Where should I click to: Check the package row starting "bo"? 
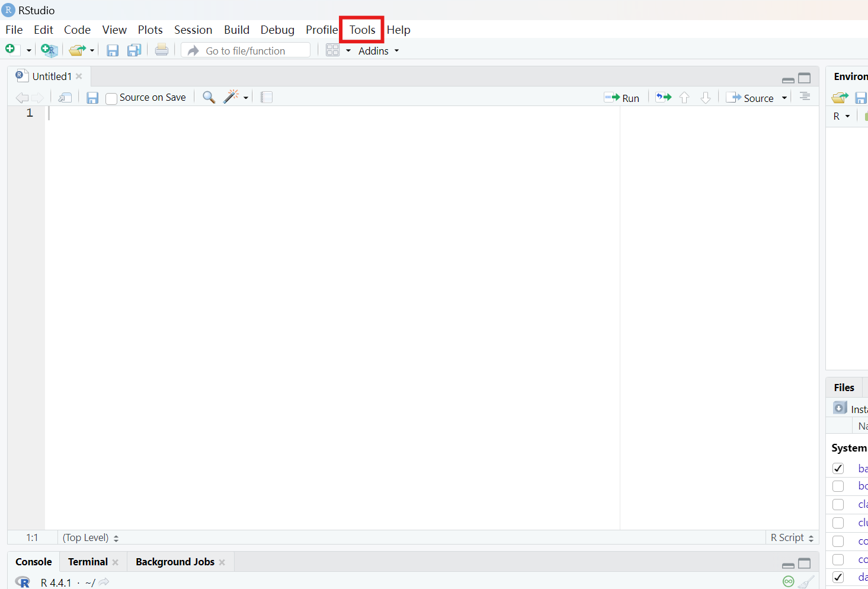click(x=838, y=486)
